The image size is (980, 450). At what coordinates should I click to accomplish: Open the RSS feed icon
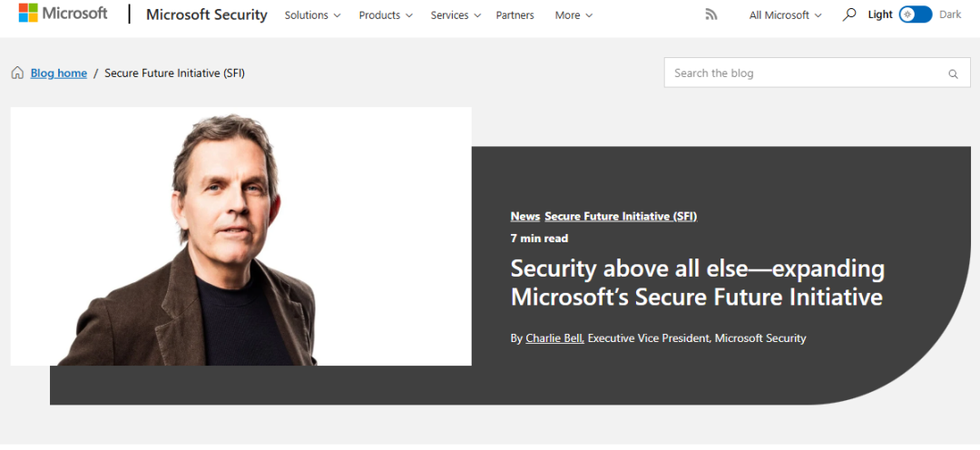point(711,15)
